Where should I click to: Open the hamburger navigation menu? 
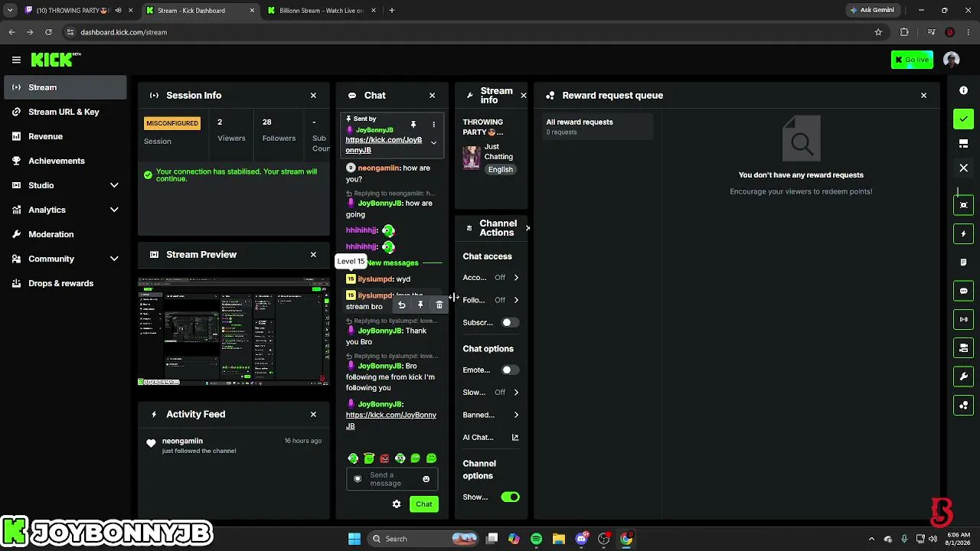click(16, 60)
